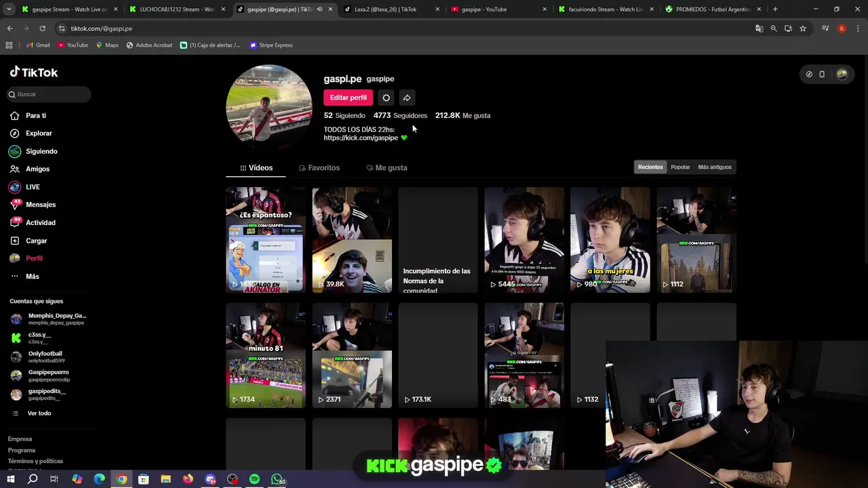Open the minuto 81 video thumbnail
868x488 pixels.
point(265,355)
